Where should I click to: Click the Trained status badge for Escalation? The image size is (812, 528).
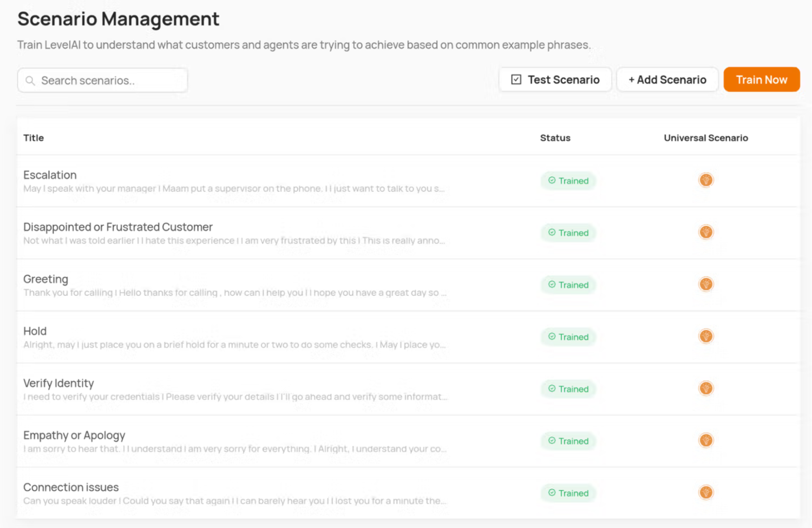point(568,181)
